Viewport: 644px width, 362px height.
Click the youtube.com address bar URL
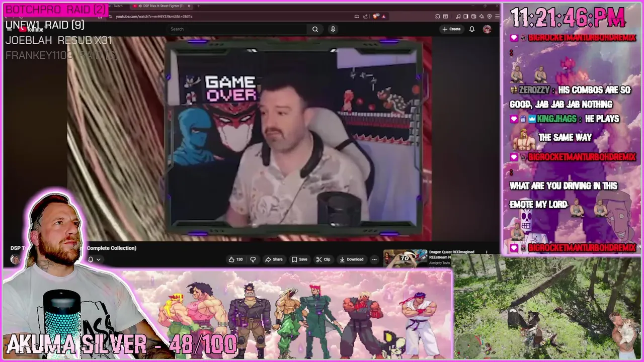154,16
